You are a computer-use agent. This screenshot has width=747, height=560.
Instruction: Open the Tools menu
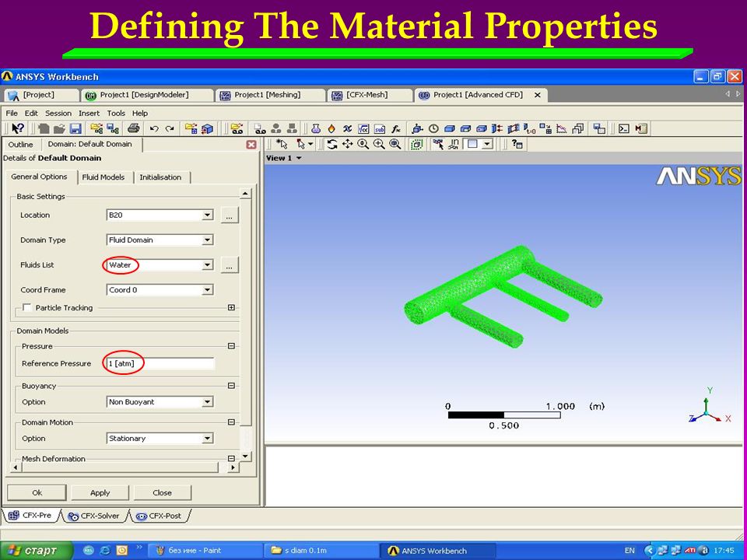(x=116, y=114)
